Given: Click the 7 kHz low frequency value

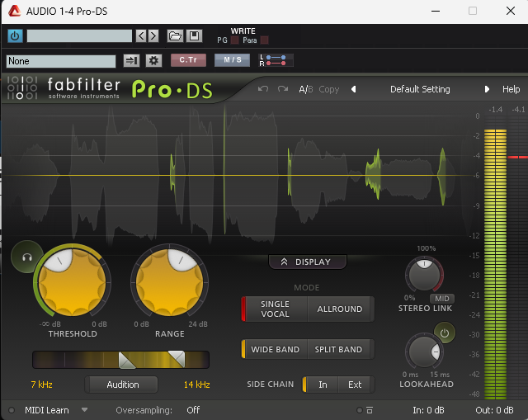Looking at the screenshot, I should 41,385.
